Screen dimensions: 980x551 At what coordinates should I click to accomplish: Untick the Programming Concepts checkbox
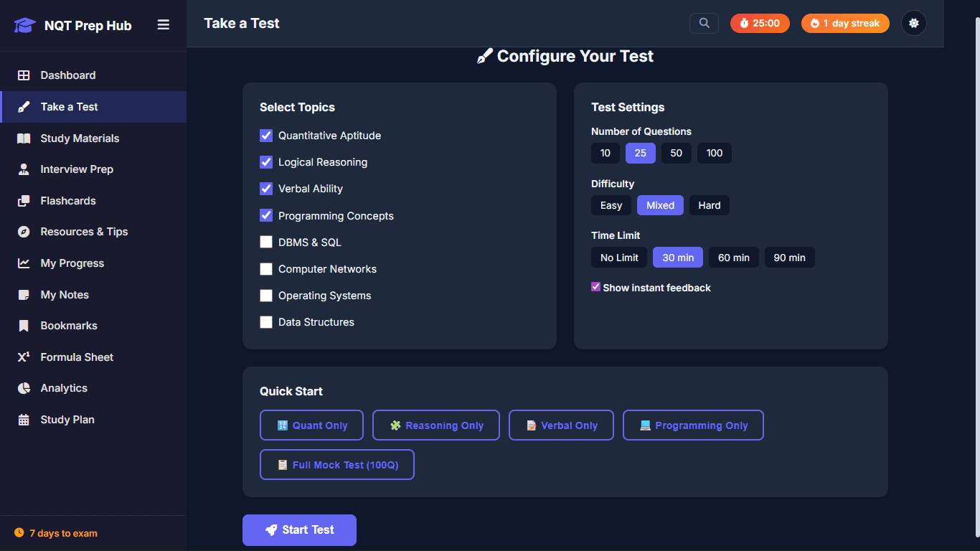click(266, 215)
